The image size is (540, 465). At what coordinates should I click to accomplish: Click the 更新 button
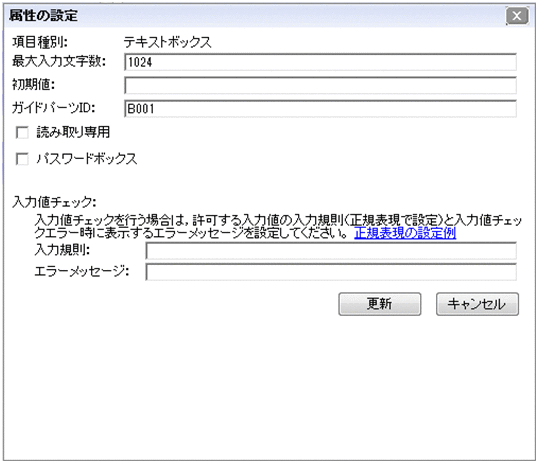click(x=380, y=304)
